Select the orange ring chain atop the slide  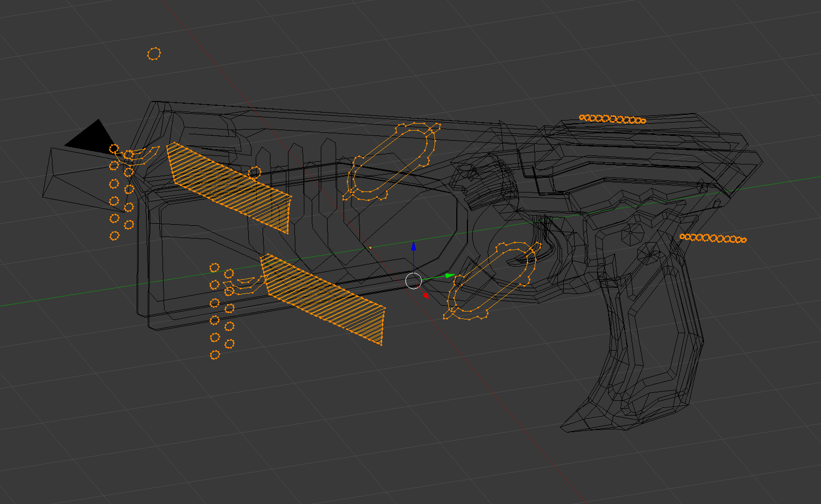click(612, 119)
